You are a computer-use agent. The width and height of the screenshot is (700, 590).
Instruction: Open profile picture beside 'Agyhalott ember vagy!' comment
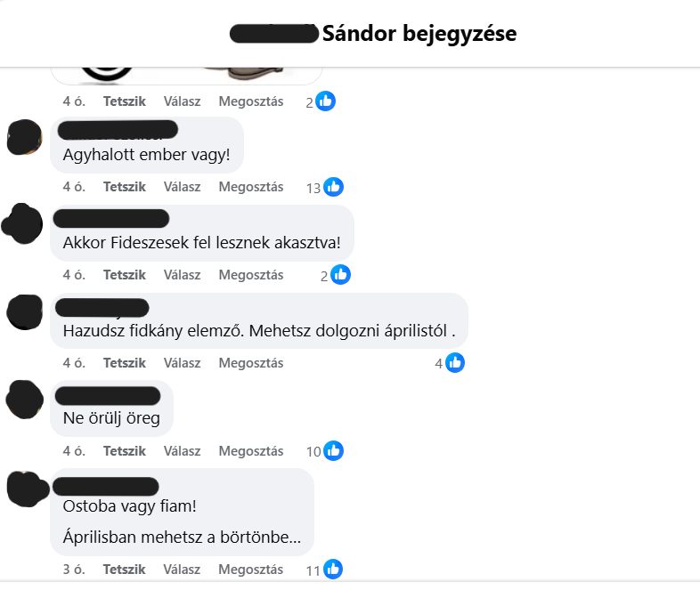point(25,137)
